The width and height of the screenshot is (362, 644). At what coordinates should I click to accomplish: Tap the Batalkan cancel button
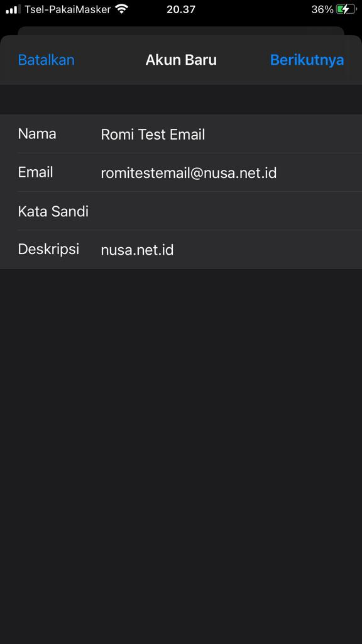tap(47, 60)
